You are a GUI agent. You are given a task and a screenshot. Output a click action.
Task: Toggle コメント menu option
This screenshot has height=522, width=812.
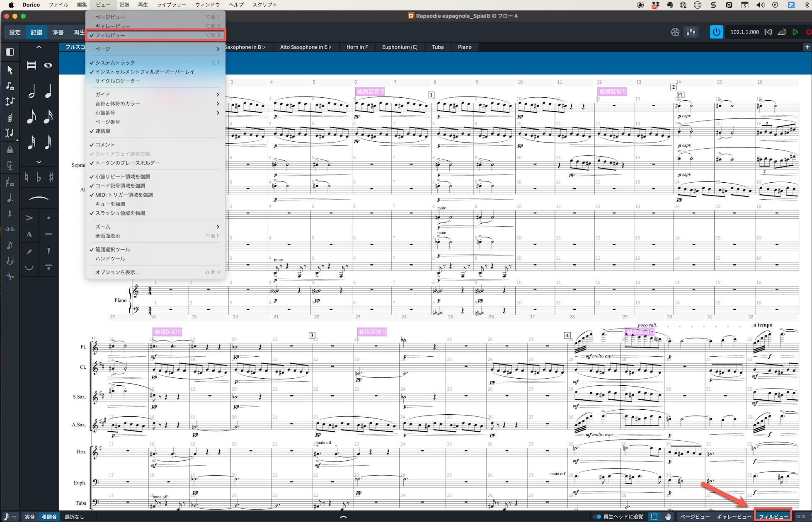155,145
